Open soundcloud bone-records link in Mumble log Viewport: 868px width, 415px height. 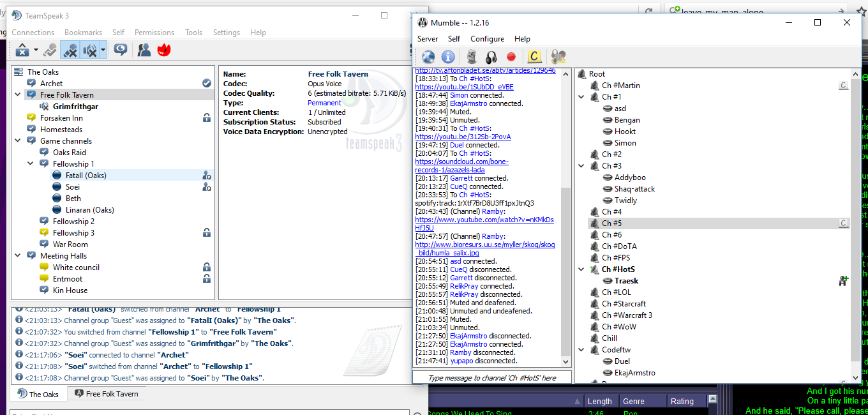(461, 166)
